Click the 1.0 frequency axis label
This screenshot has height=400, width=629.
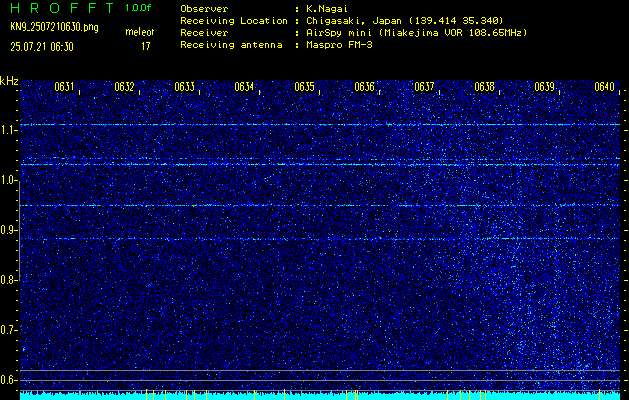coord(8,180)
